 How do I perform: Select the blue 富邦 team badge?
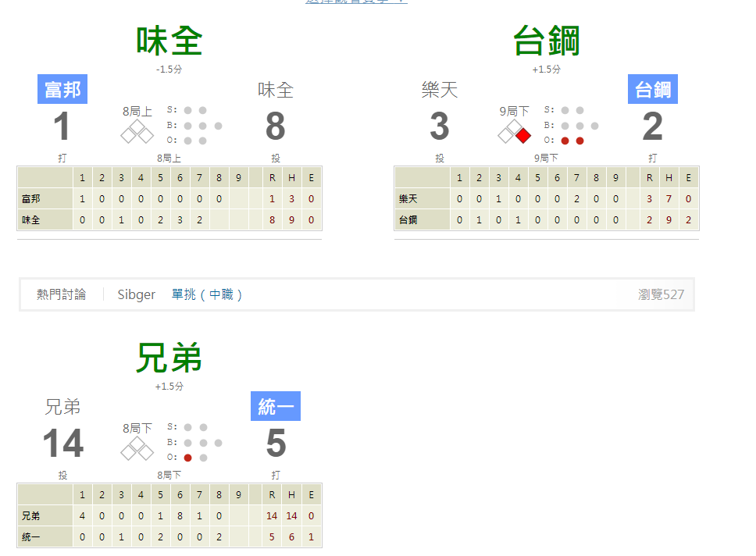pyautogui.click(x=62, y=89)
